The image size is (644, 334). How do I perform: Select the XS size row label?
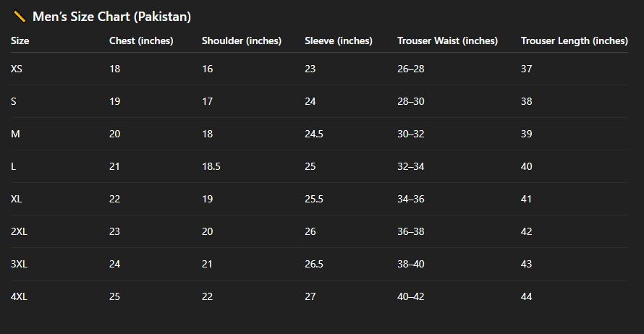(x=17, y=69)
